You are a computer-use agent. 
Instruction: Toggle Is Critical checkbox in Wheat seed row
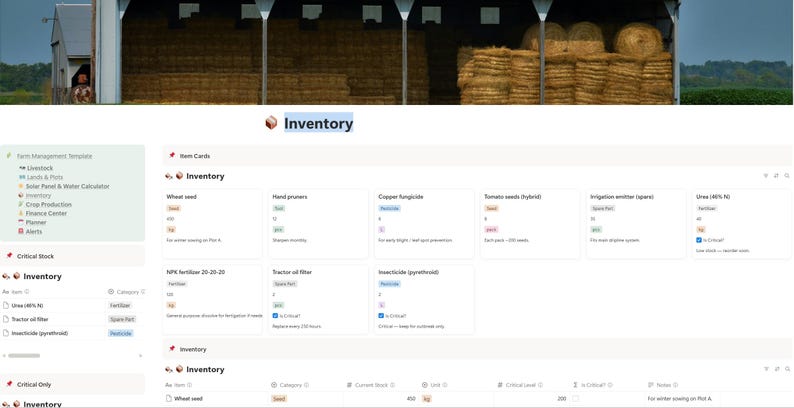point(575,399)
